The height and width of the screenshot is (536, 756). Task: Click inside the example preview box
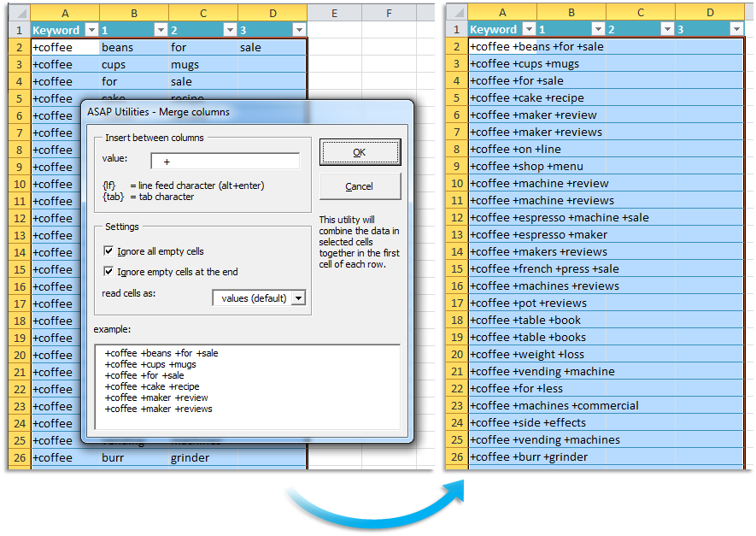click(247, 386)
